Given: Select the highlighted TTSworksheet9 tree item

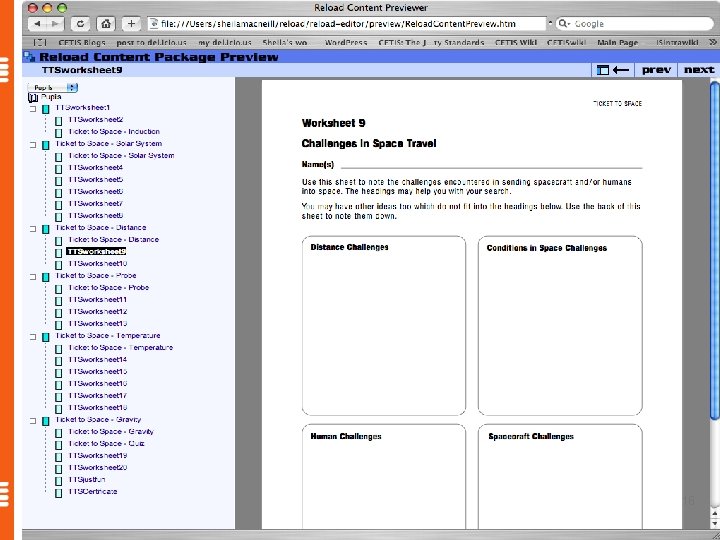Looking at the screenshot, I should coord(96,252).
